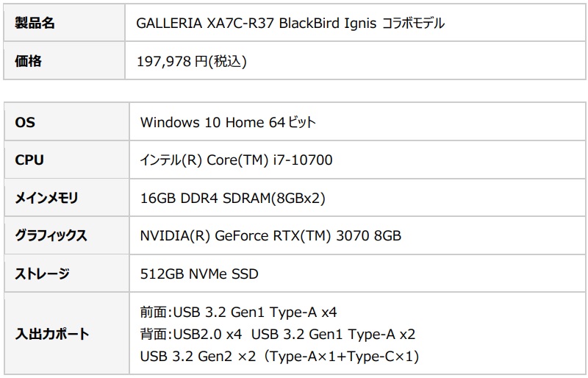Image resolution: width=588 pixels, height=378 pixels.
Task: Click the OS row label
Action: pyautogui.click(x=24, y=121)
